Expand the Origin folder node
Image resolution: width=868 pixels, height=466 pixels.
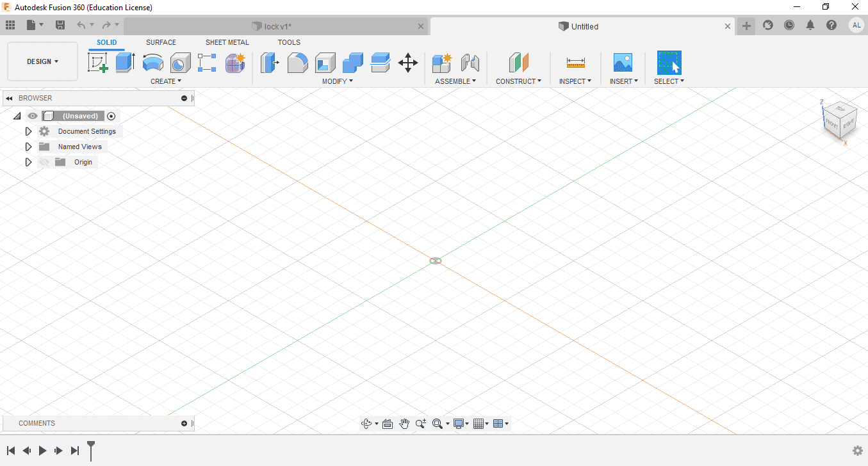pyautogui.click(x=28, y=162)
